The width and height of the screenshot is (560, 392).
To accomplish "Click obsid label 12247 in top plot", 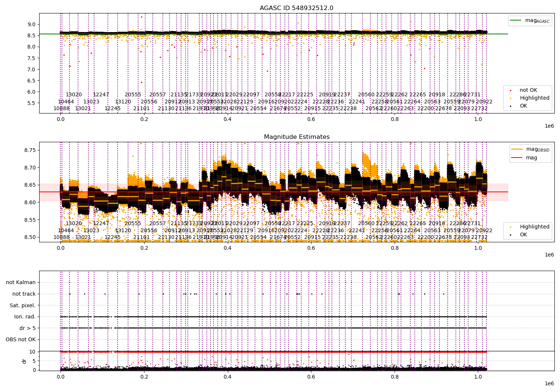I will point(101,95).
